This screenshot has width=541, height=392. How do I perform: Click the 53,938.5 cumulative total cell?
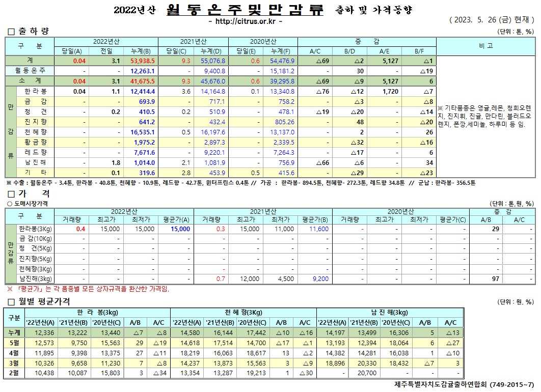coord(140,61)
